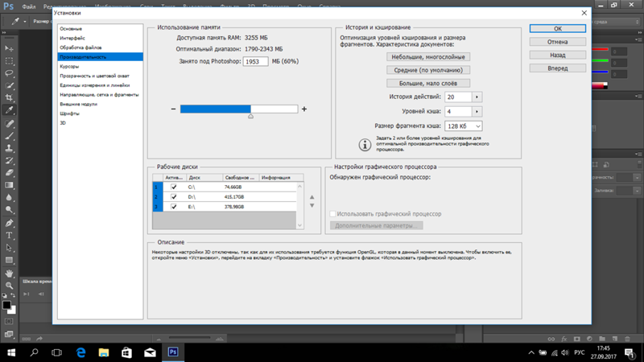Select the Brush tool
The height and width of the screenshot is (362, 644).
9,136
